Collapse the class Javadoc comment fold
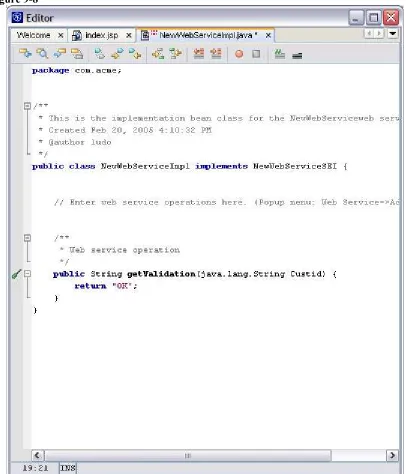This screenshot has height=474, width=406. [x=27, y=106]
